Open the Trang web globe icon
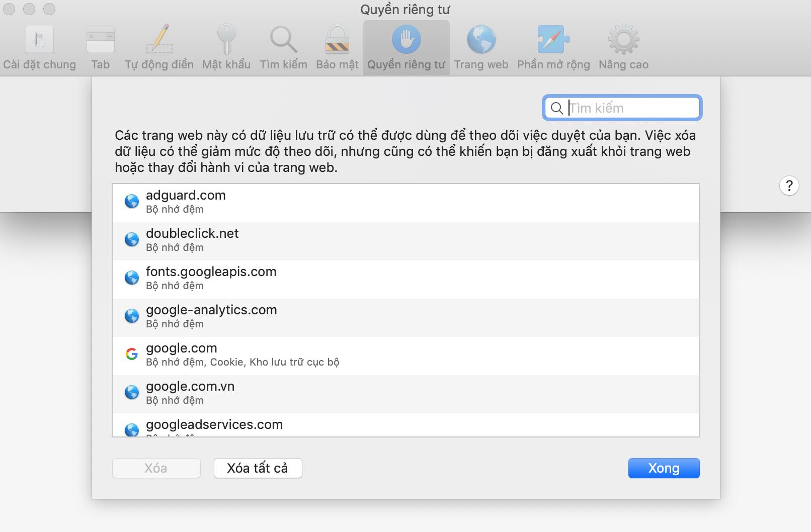The image size is (811, 532). click(x=481, y=40)
